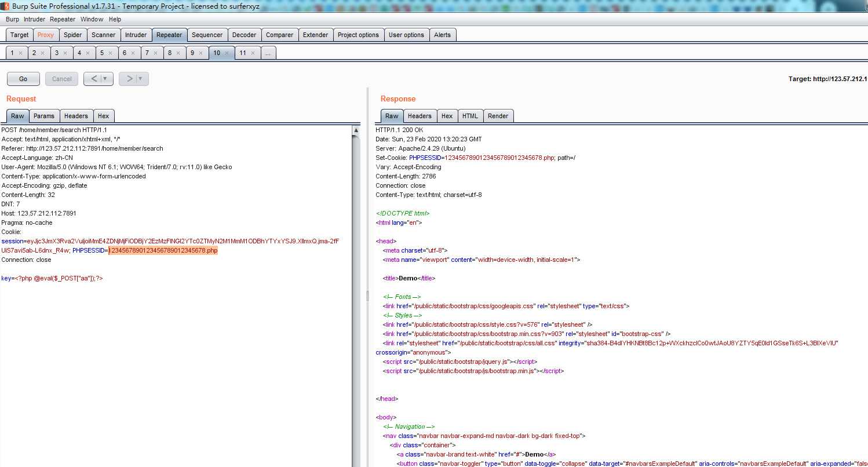Show response Headers view
Viewport: 868px width, 467px height.
point(420,116)
